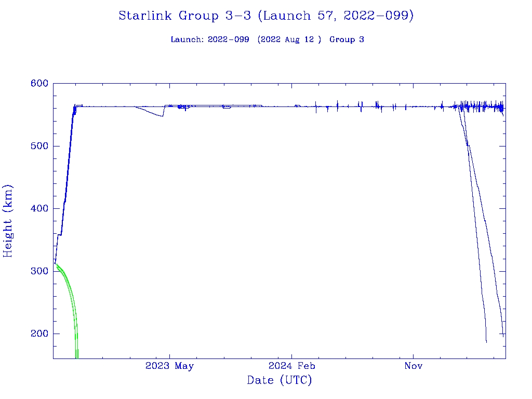The image size is (532, 399).
Task: Click the y-axis value 600
Action: (x=39, y=84)
